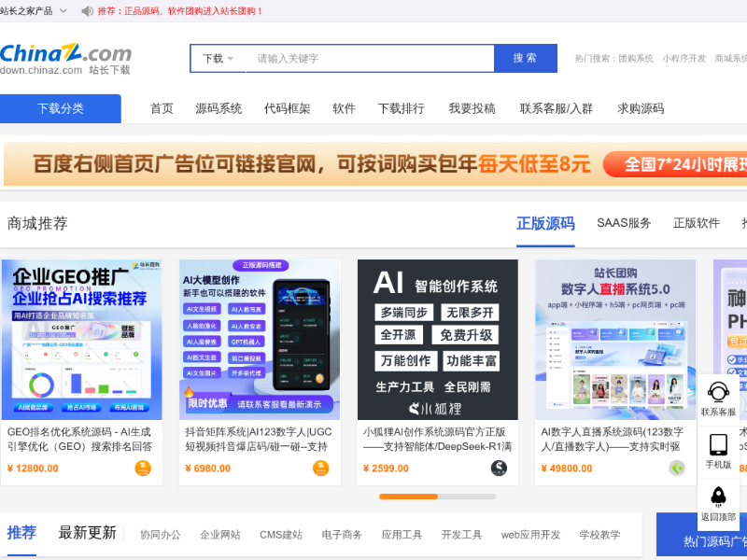Click the keyword search input field
747x560 pixels.
tap(370, 58)
